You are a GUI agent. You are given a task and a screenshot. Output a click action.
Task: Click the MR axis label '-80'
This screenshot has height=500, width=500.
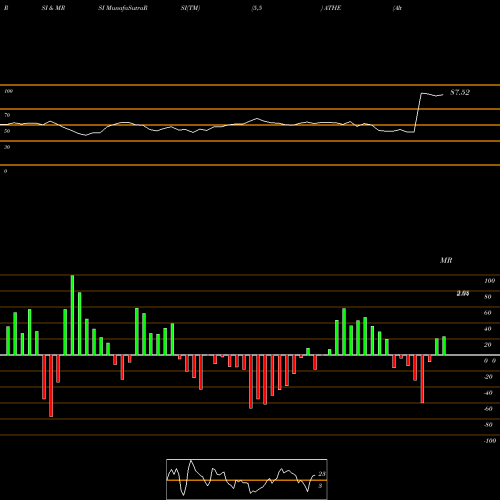[488, 425]
